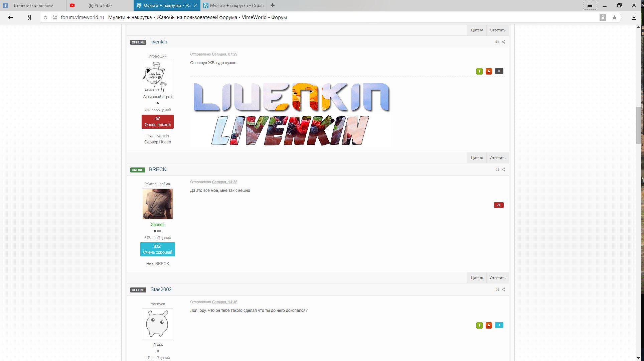
Task: Downvote Stas2002's post #6
Action: (489, 325)
